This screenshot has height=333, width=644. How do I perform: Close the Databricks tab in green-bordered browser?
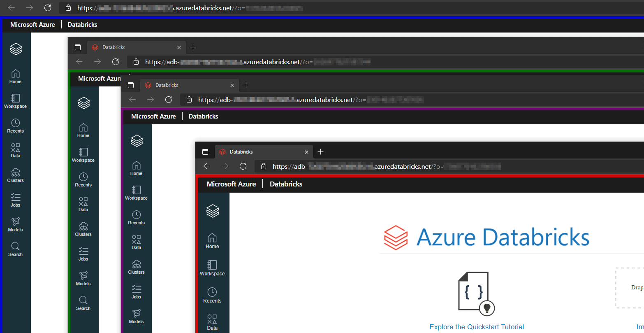pos(179,47)
